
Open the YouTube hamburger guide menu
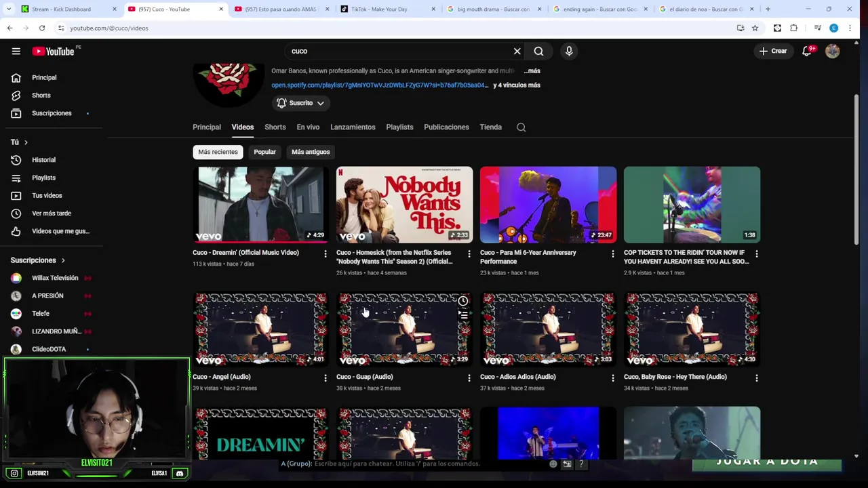point(16,51)
